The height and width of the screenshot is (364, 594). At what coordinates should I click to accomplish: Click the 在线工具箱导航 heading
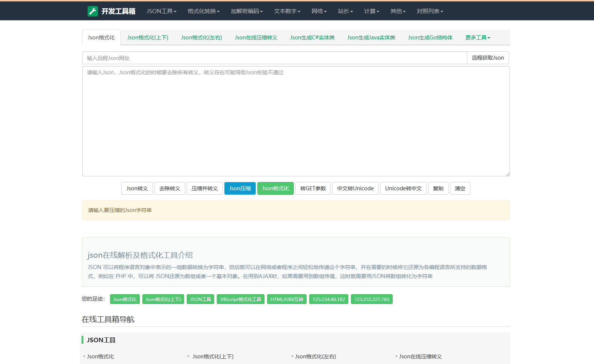click(x=108, y=319)
